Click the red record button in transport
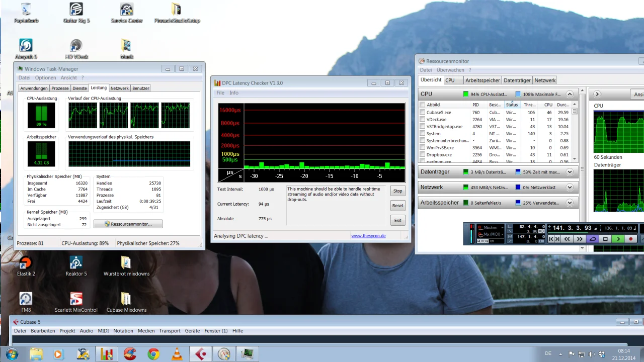The image size is (644, 362). tap(631, 239)
